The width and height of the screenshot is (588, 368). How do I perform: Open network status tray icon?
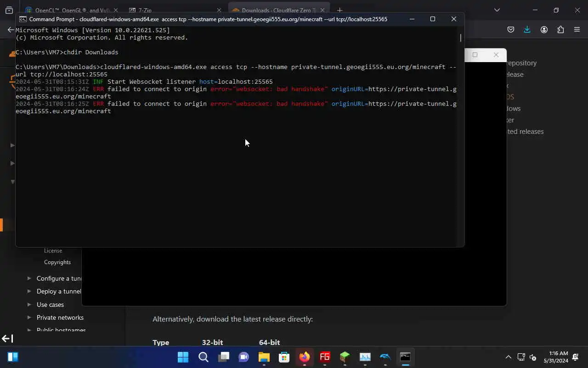pyautogui.click(x=521, y=357)
